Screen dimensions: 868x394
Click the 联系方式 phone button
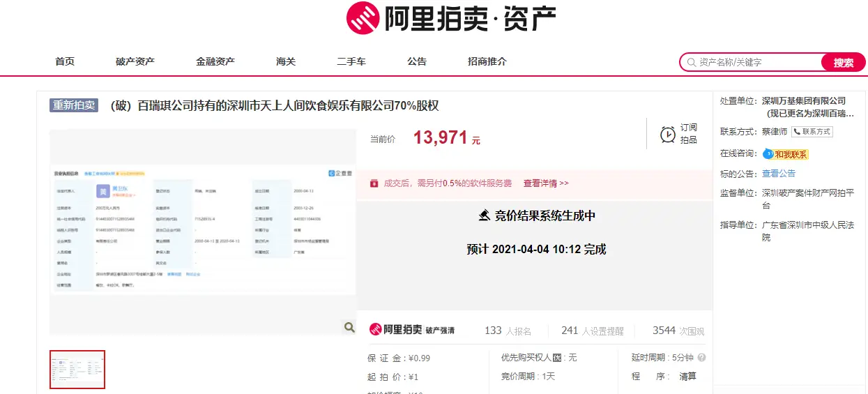pyautogui.click(x=812, y=131)
